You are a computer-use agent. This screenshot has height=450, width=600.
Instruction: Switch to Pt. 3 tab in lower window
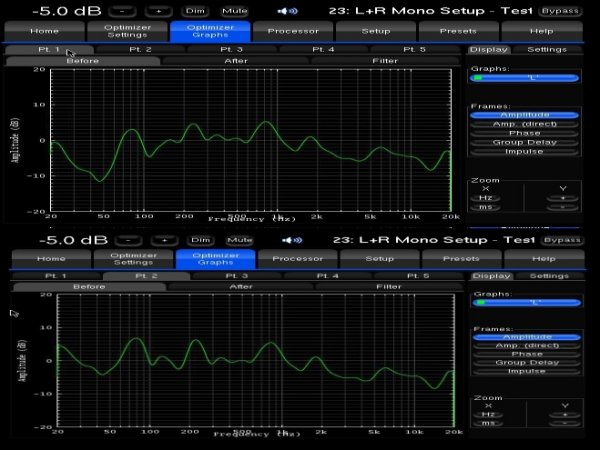(x=236, y=275)
